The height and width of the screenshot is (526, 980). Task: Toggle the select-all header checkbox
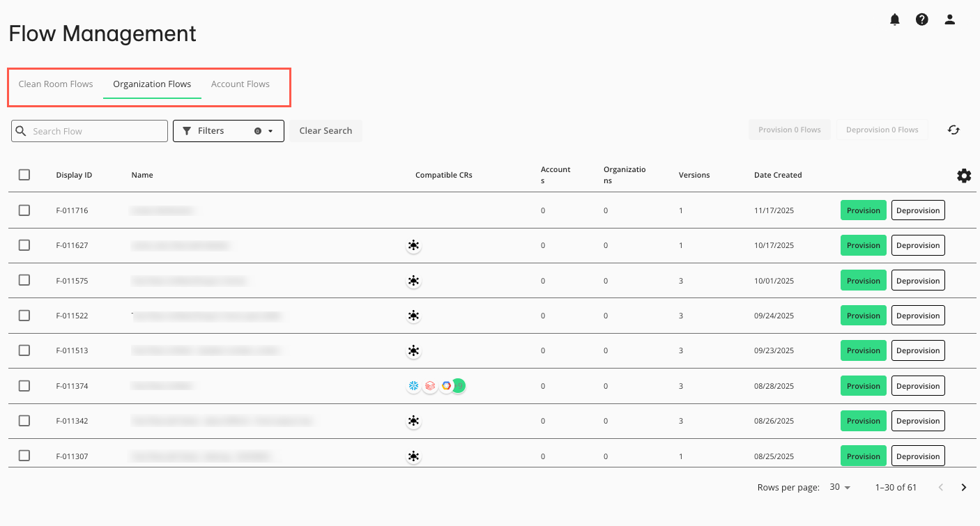pos(24,175)
